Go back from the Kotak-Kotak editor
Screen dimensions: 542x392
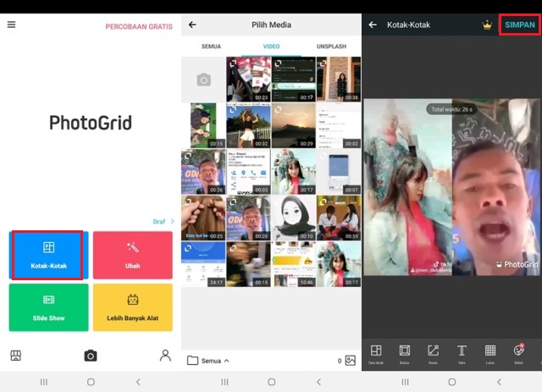pyautogui.click(x=373, y=25)
